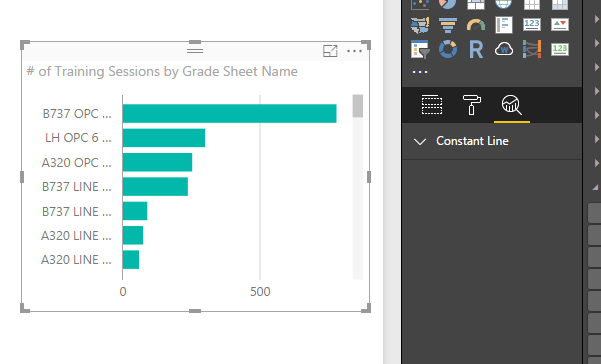Viewport: 601px width, 364px height.
Task: Select the blue 123 Card visualization icon
Action: coord(532,25)
